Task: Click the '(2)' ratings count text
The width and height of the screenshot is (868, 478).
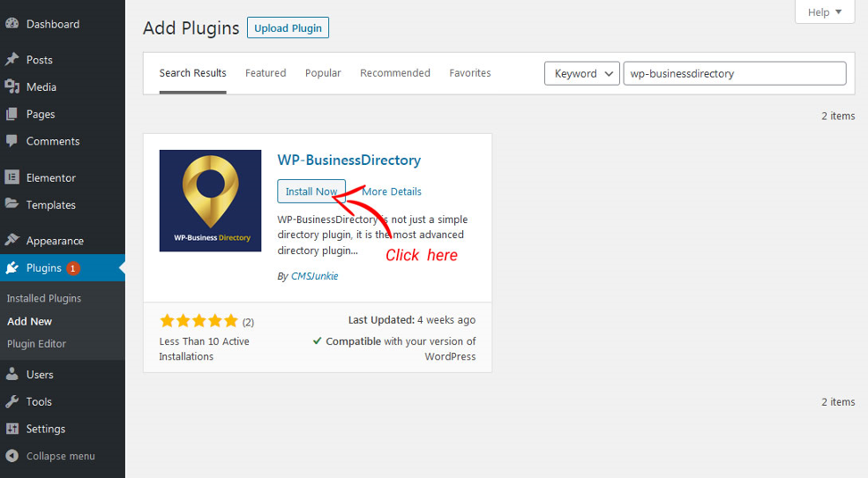Action: pyautogui.click(x=248, y=322)
